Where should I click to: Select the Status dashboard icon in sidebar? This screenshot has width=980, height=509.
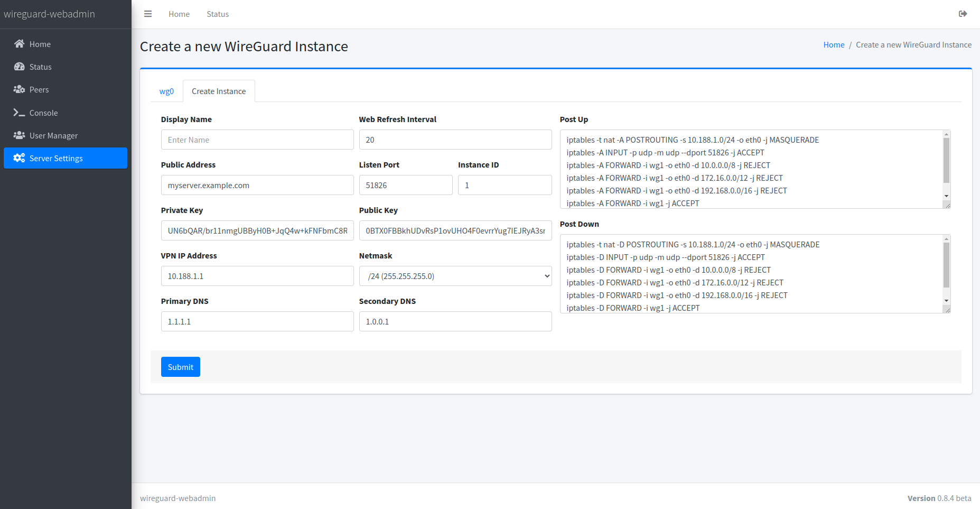tap(20, 67)
